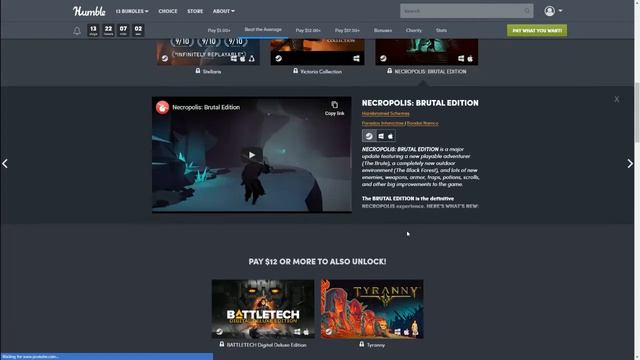Select the BATTLETECH Digital Deluxe Edition thumbnail
Screen dimensions: 640x360
[x=263, y=309]
